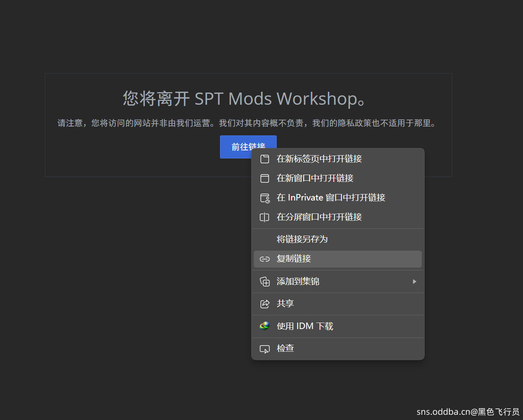Select 将链接另存为 menu item
The width and height of the screenshot is (523, 420).
338,239
